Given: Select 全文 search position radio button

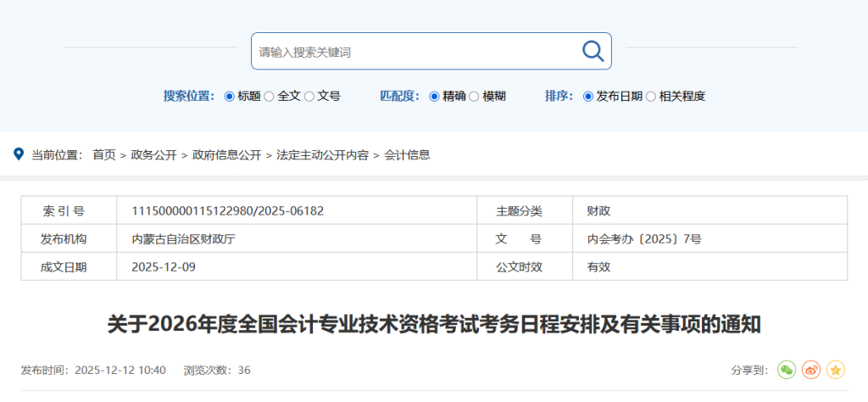Looking at the screenshot, I should click(x=269, y=97).
